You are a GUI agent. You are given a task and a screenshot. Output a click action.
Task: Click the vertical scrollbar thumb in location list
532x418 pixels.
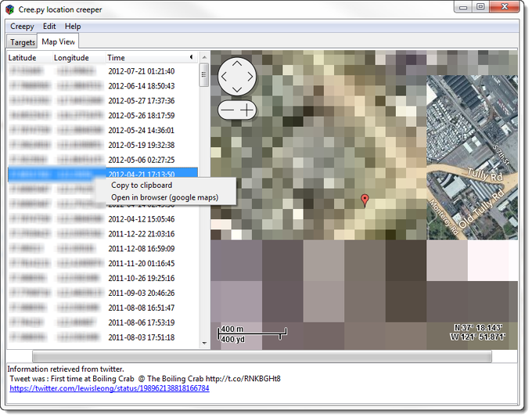204,74
